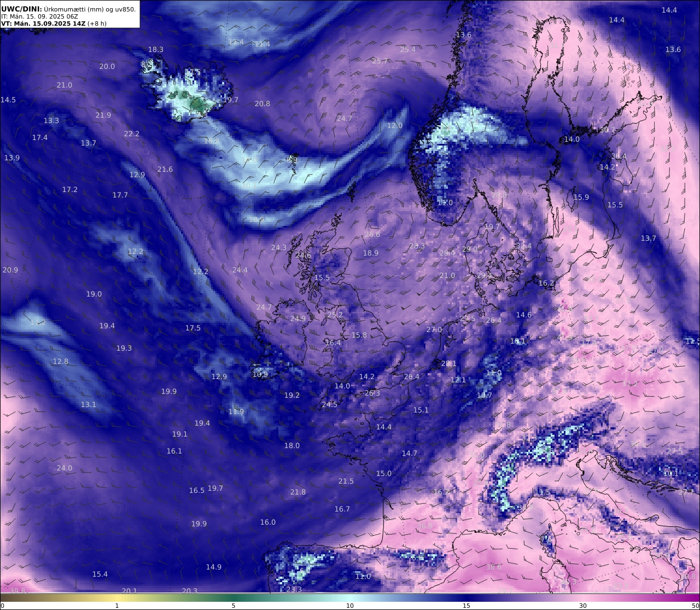Click the value label 21.5 over France
The width and height of the screenshot is (700, 610).
pos(346,481)
